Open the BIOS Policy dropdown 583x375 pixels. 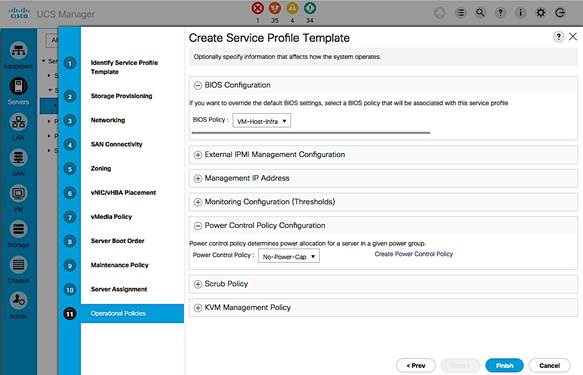(x=261, y=121)
